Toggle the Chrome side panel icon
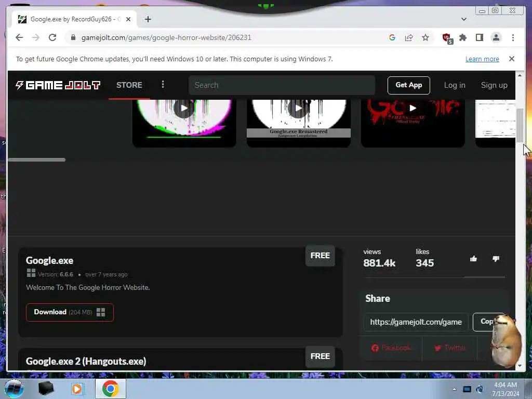Image resolution: width=532 pixels, height=399 pixels. 480,37
